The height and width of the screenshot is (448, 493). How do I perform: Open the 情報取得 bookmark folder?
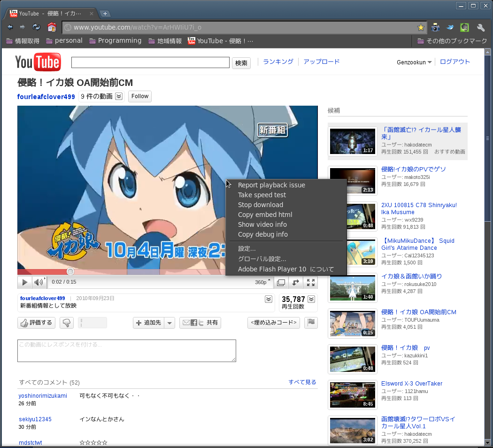23,41
